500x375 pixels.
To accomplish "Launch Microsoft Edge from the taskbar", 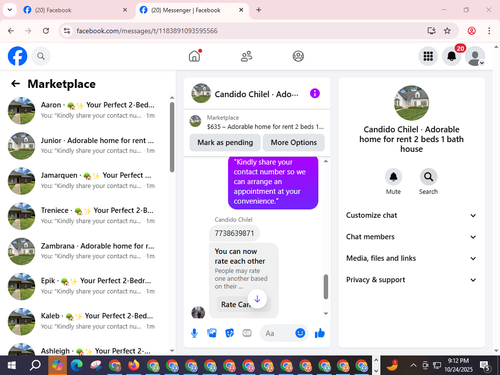I will [x=77, y=366].
